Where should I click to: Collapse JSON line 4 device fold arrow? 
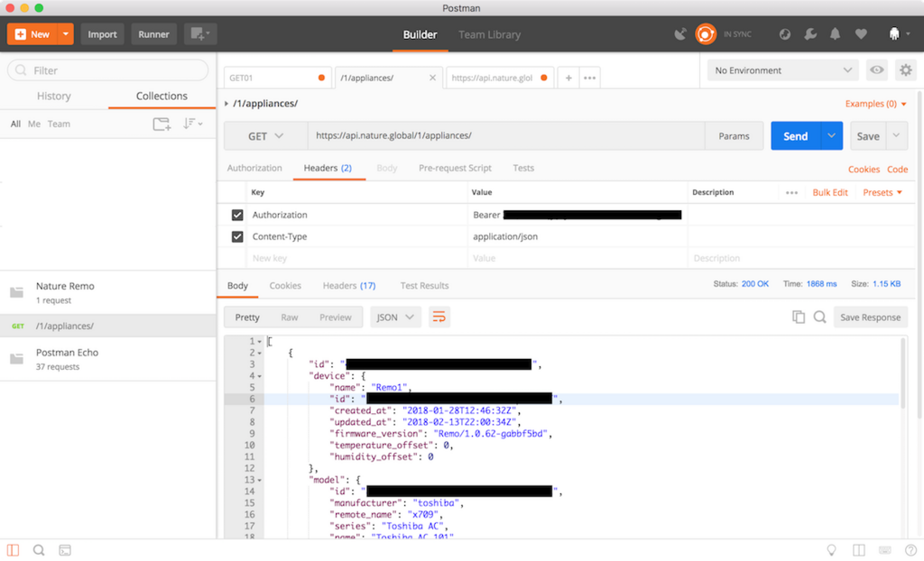click(259, 376)
